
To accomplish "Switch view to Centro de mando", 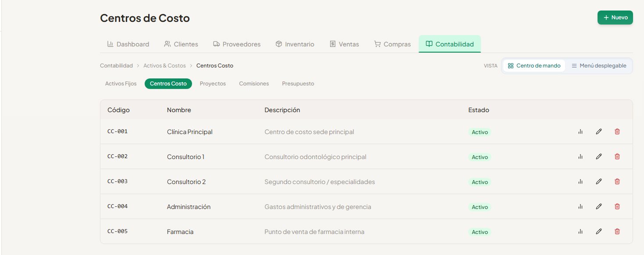I will (x=534, y=66).
